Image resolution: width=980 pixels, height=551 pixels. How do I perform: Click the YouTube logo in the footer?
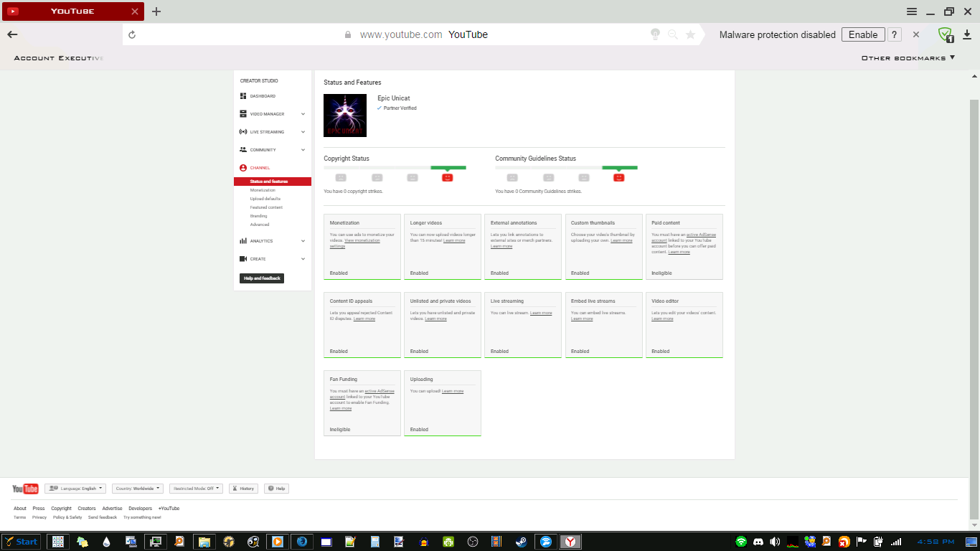[25, 489]
